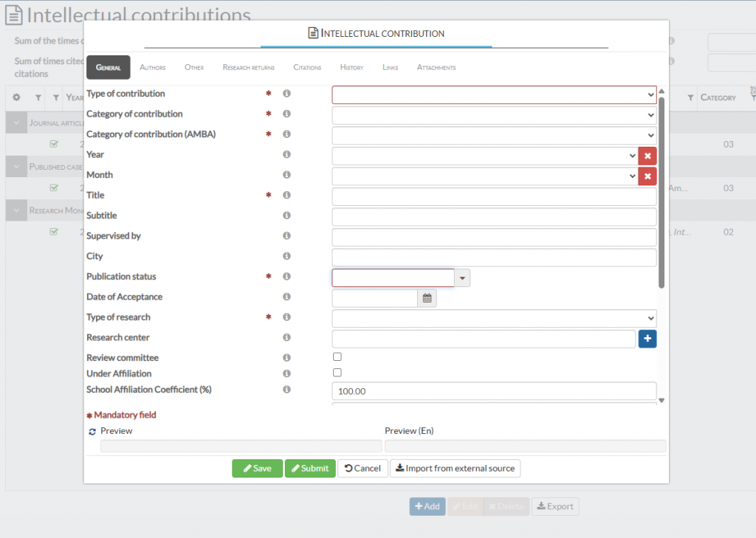Open the Type of contribution dropdown
Image resolution: width=756 pixels, height=538 pixels.
(494, 95)
